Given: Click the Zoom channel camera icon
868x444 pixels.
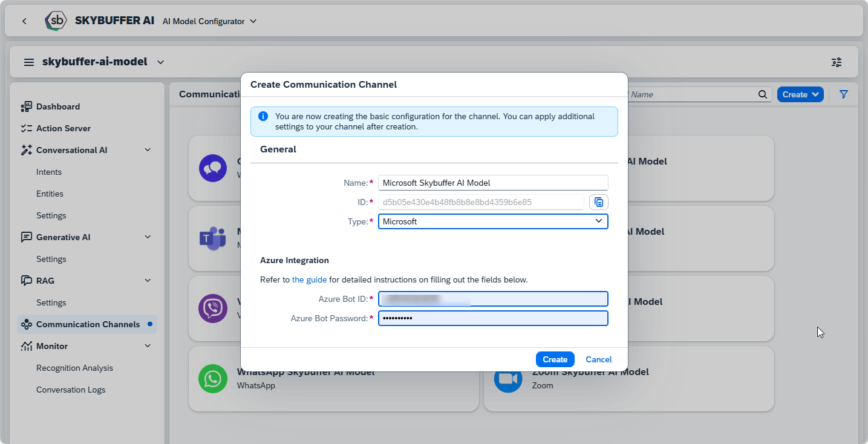Looking at the screenshot, I should point(508,380).
